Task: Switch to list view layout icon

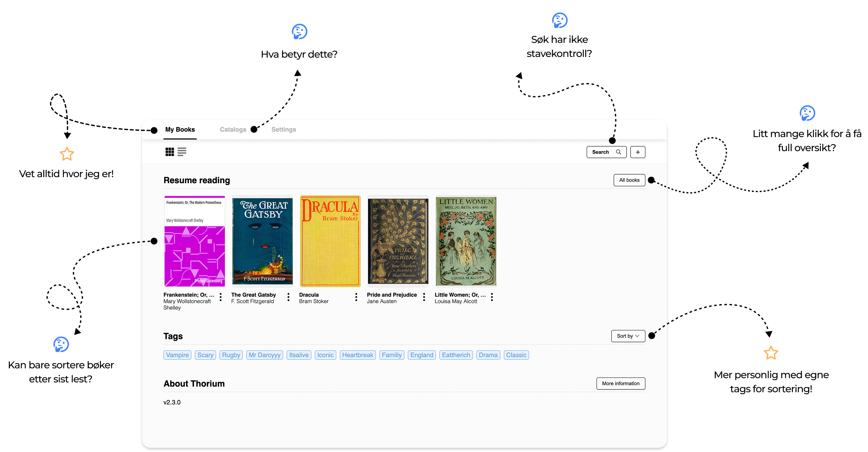Action: coord(182,152)
